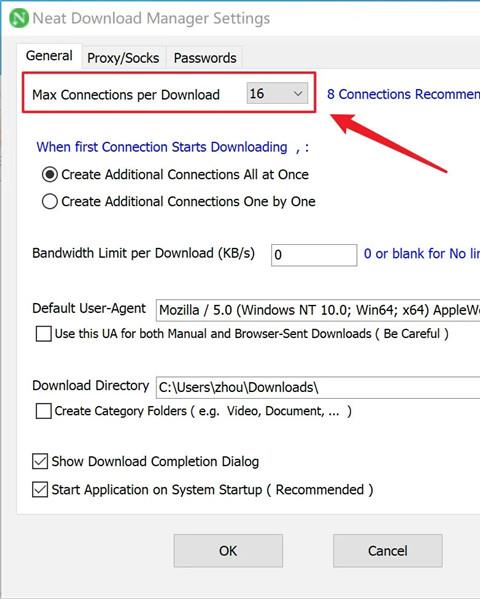This screenshot has width=480, height=599.
Task: Uncheck Show Download Completion Dialog
Action: (40, 461)
